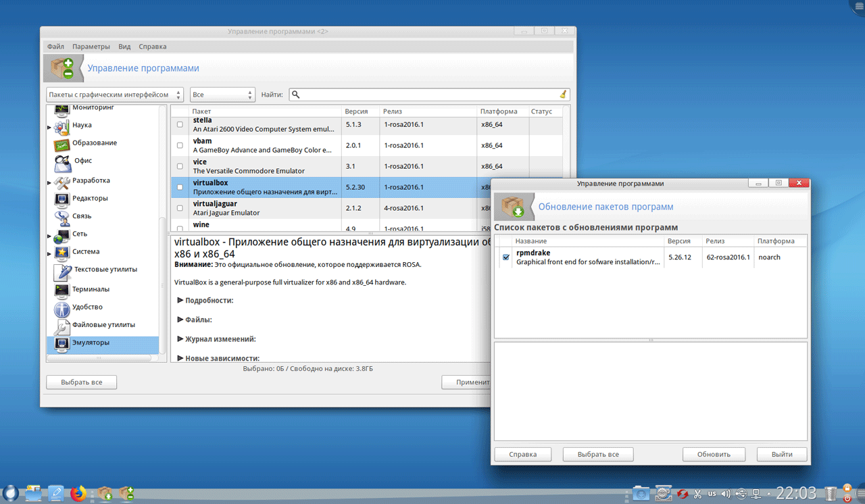Click in the package search field
The image size is (865, 504).
point(426,95)
